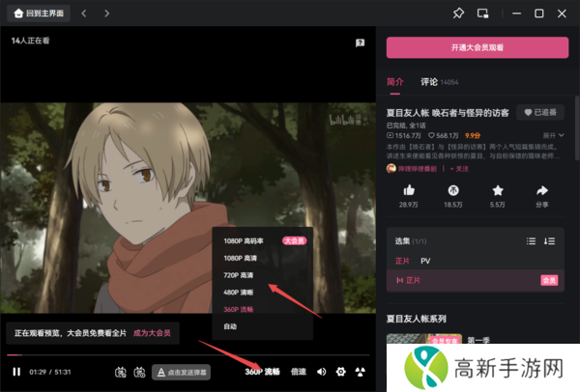Viewport: 580px width, 392px height.
Task: Play the 正片 member episode row
Action: pos(476,280)
